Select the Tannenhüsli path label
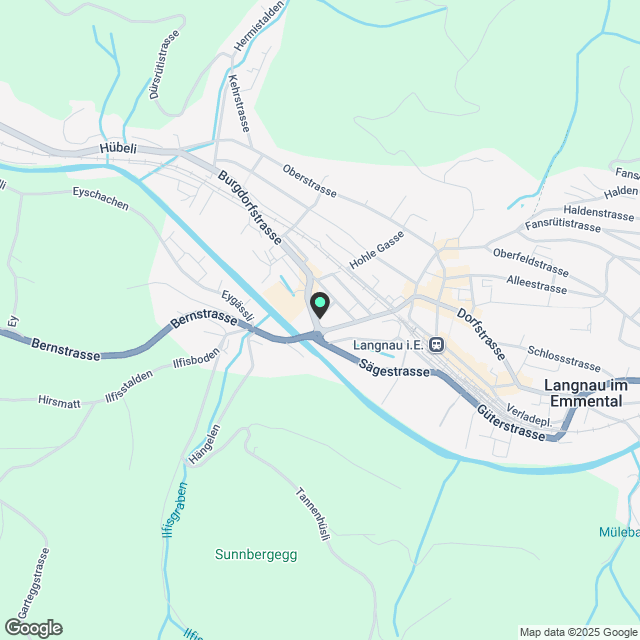 point(313,514)
